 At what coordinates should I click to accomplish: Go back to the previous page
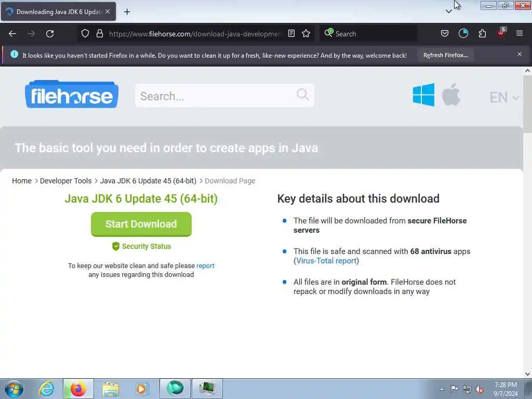[x=12, y=34]
